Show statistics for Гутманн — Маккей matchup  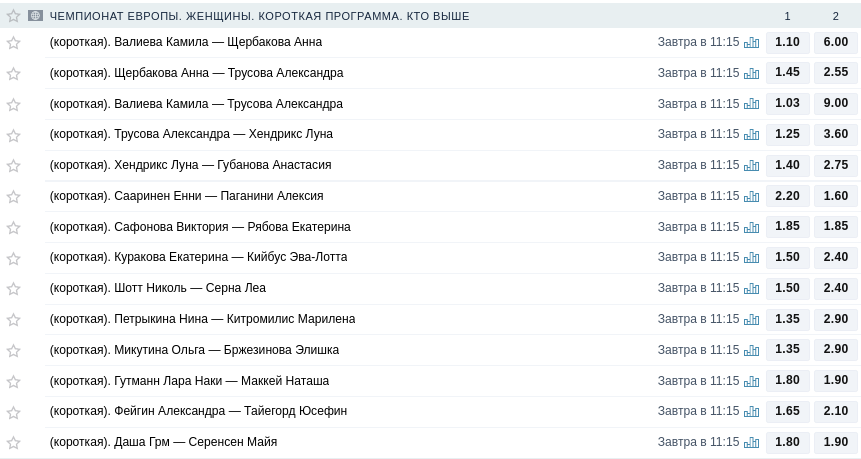pos(751,382)
